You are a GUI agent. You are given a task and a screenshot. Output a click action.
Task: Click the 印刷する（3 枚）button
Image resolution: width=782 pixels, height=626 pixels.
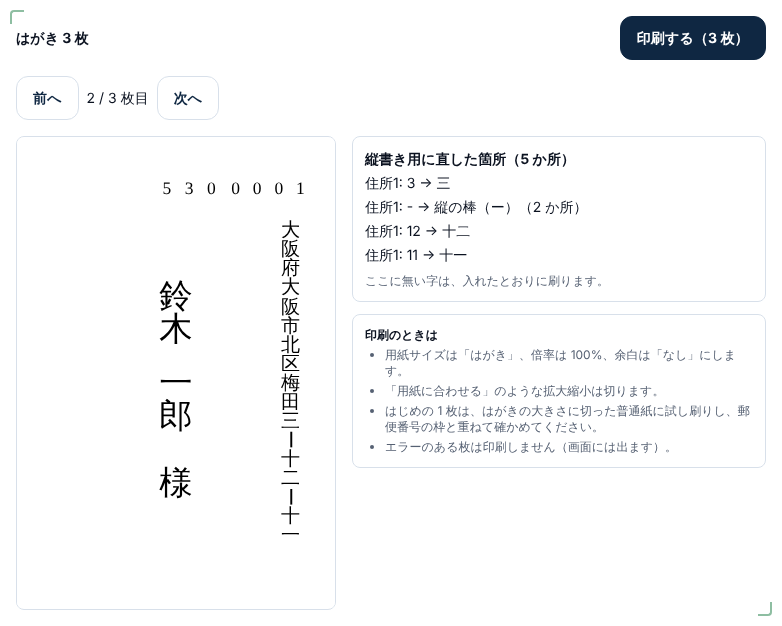(x=692, y=38)
